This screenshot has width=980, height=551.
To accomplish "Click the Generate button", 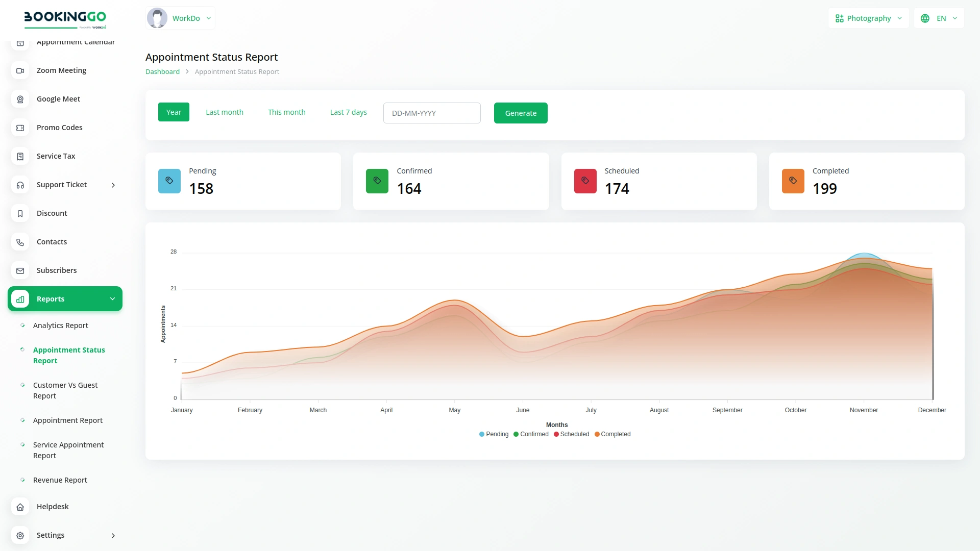I will (521, 113).
